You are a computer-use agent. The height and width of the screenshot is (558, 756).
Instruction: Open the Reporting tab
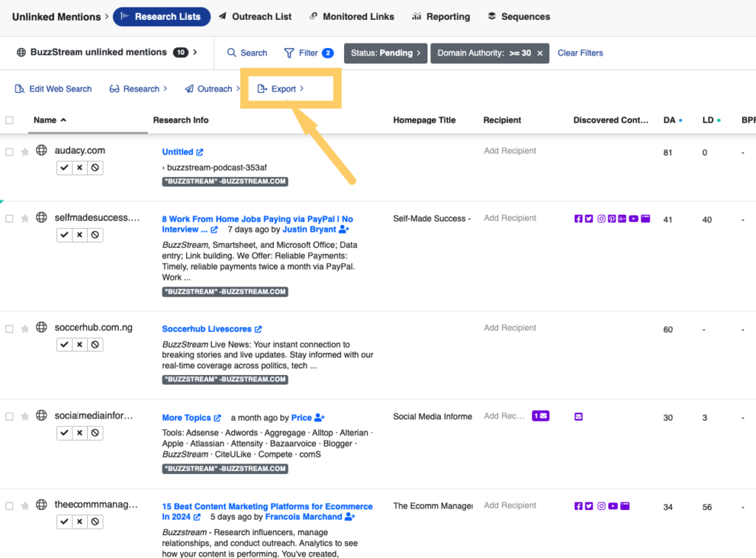[441, 16]
